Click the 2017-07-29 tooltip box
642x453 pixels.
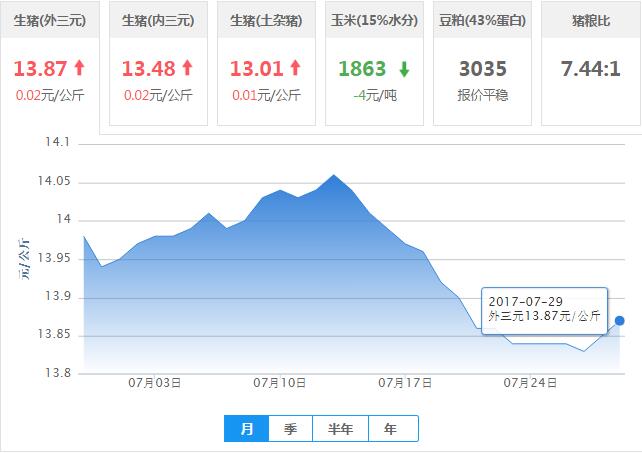click(545, 311)
